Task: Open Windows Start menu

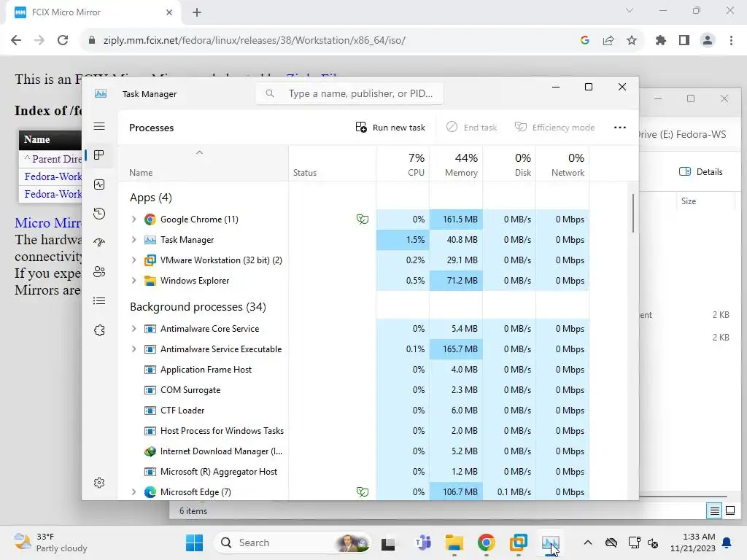Action: [x=194, y=542]
